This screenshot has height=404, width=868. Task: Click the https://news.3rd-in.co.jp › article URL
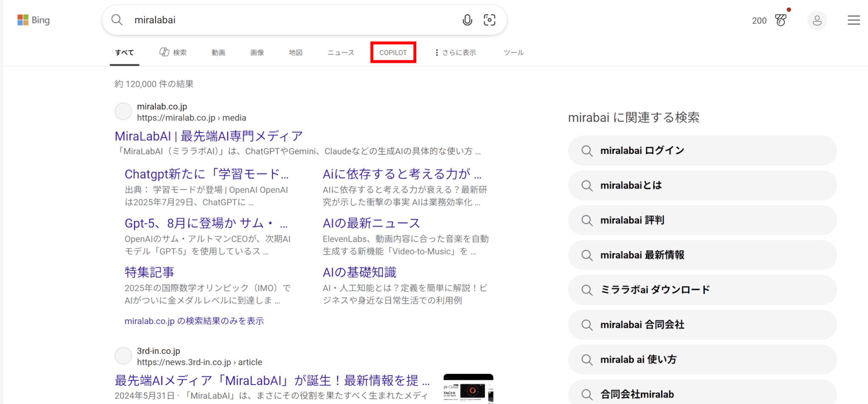click(x=200, y=362)
